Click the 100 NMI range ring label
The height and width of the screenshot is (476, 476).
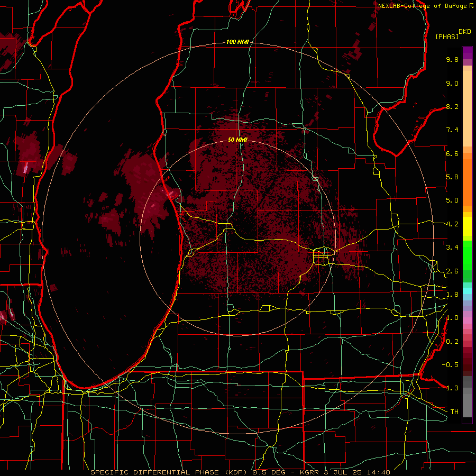tap(237, 42)
